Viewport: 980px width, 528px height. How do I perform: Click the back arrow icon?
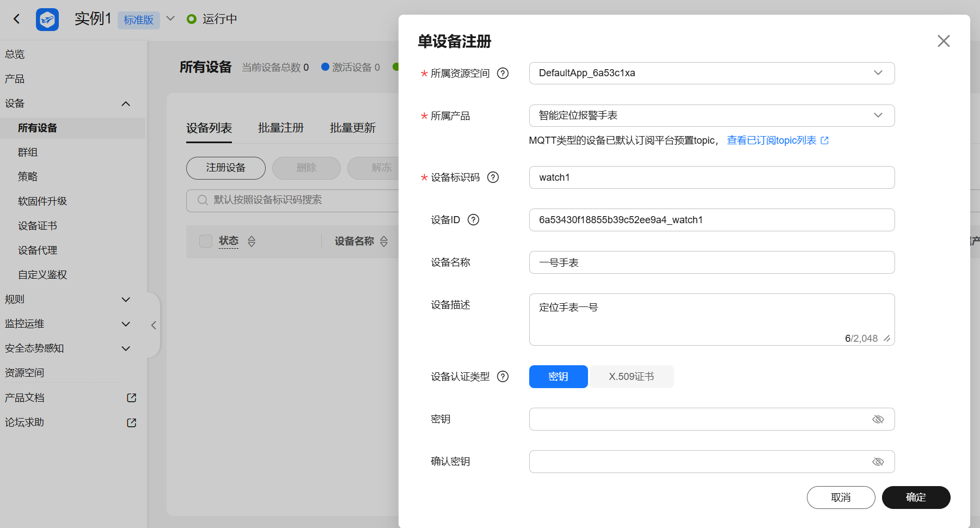point(16,19)
